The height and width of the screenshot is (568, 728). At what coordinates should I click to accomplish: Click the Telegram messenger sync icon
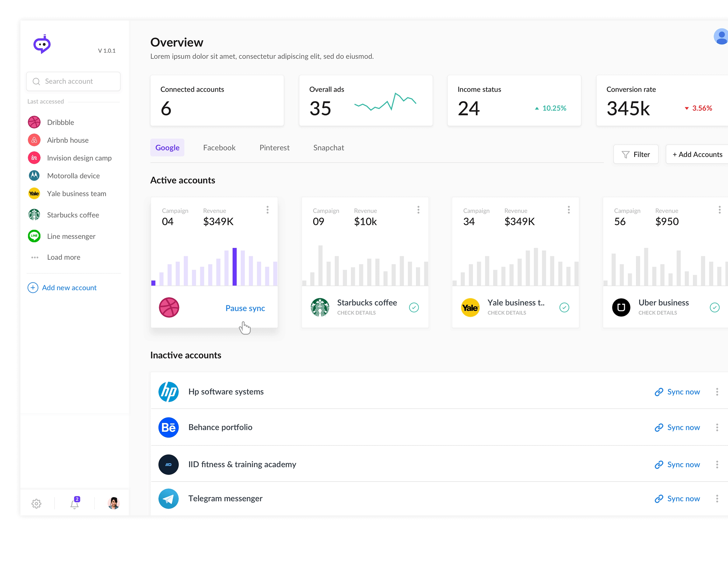coord(658,499)
